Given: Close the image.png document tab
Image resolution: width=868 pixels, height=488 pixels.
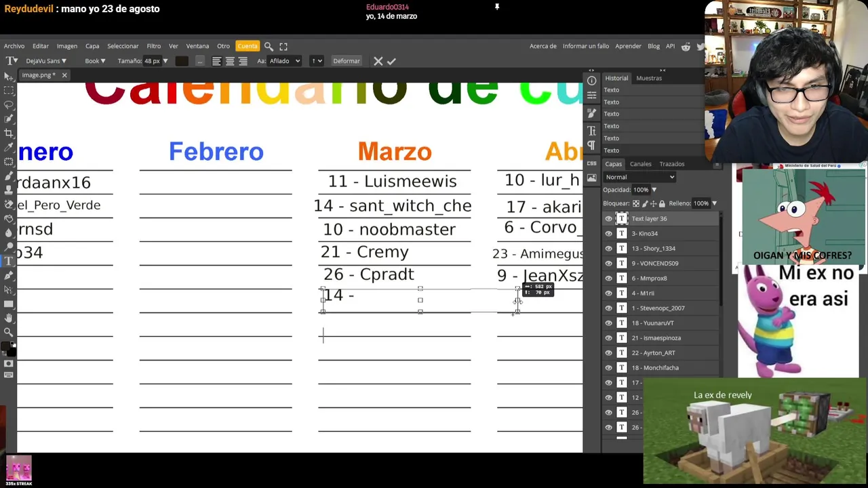Looking at the screenshot, I should 64,75.
